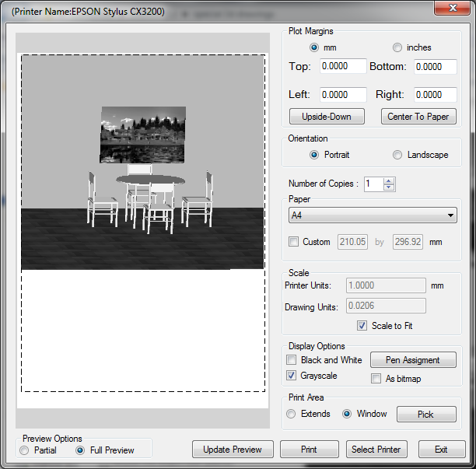Click the Center To Paper button
The width and height of the screenshot is (476, 469).
418,117
